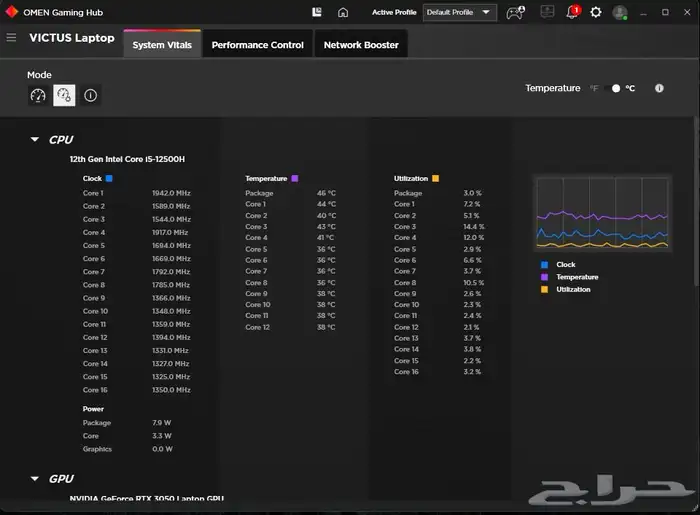Screen dimensions: 700x515
Task: Switch to the Performance Control tab
Action: coord(257,45)
